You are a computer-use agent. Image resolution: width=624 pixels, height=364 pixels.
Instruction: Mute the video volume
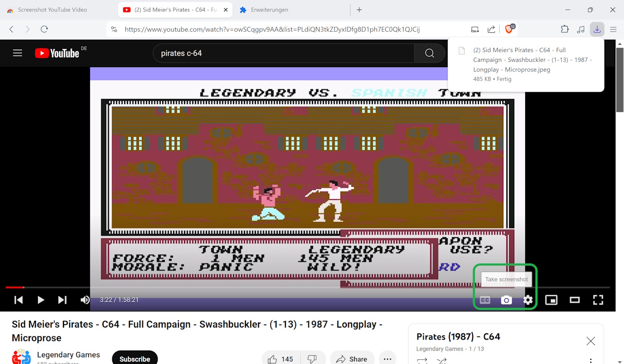coord(85,300)
